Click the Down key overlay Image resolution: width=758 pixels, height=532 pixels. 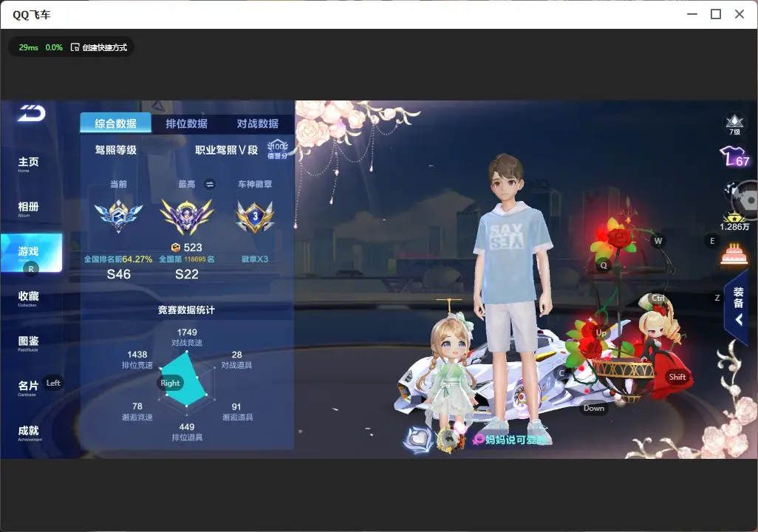point(594,408)
